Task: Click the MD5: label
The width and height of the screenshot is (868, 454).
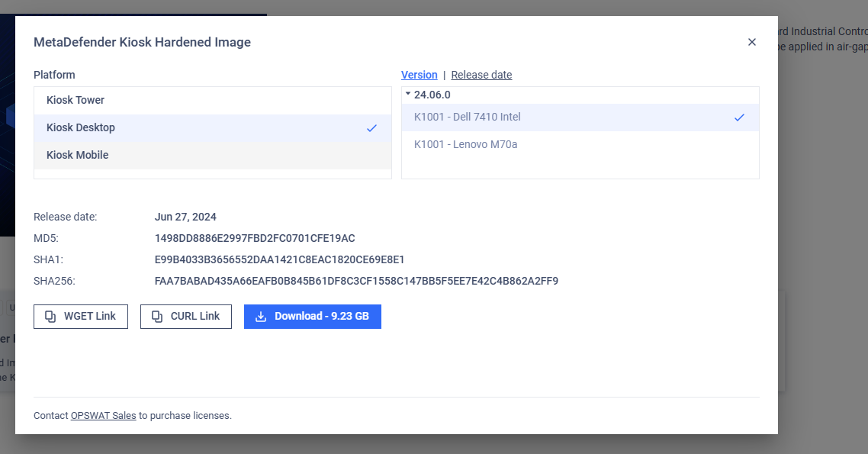Action: click(46, 239)
